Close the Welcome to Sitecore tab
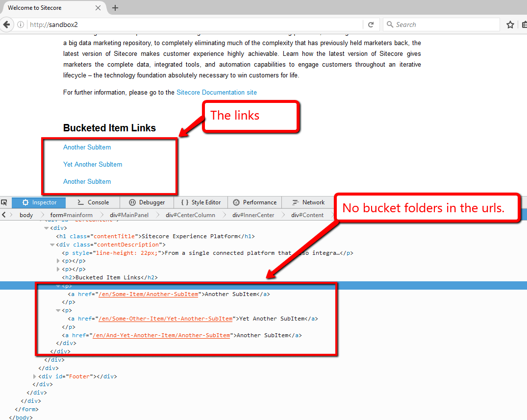 [x=98, y=8]
